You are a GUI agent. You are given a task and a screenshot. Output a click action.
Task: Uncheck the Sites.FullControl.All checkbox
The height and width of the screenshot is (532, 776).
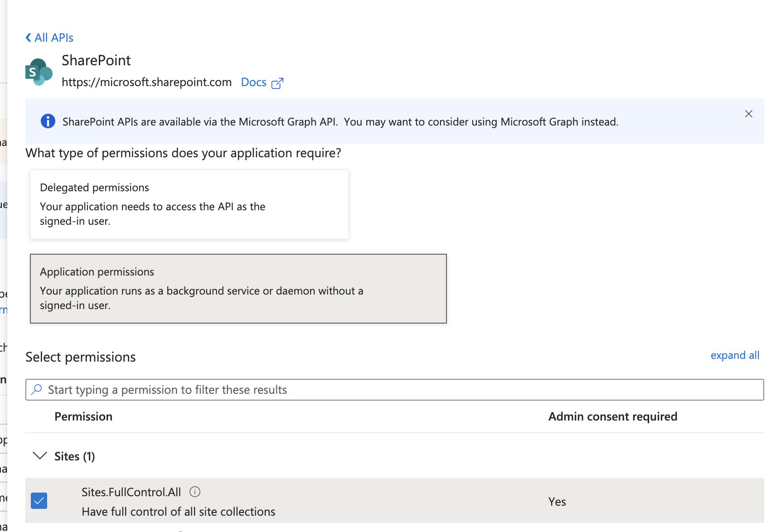click(39, 501)
